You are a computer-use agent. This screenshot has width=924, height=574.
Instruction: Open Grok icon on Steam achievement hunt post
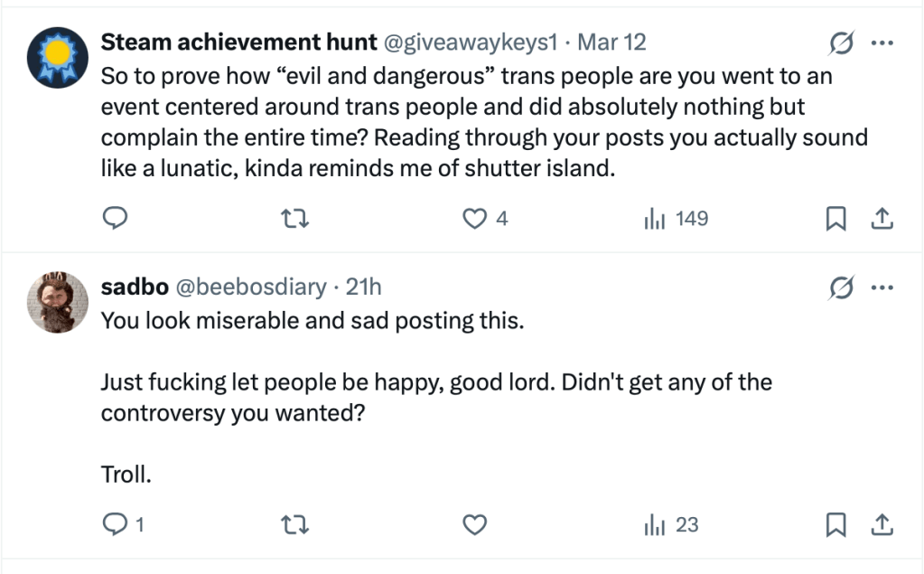842,42
